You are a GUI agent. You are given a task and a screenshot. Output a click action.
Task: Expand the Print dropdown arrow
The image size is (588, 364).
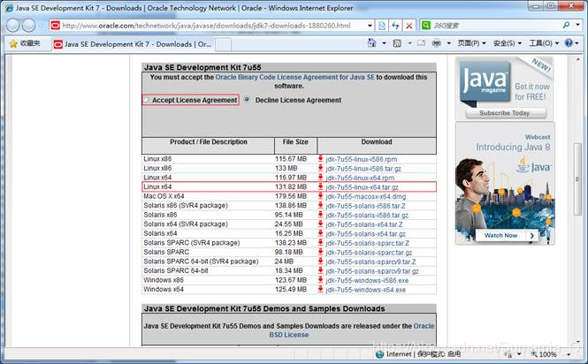(449, 43)
